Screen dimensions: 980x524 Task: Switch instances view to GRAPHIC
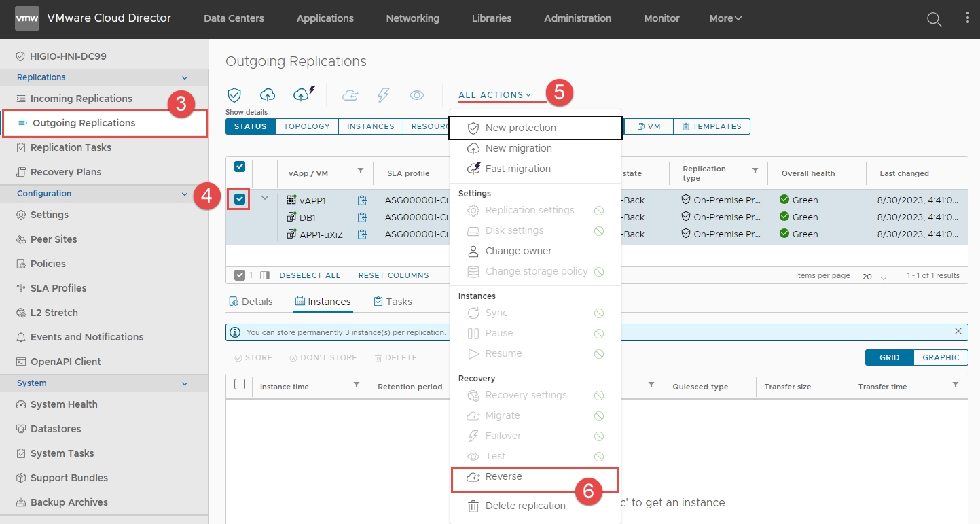941,357
